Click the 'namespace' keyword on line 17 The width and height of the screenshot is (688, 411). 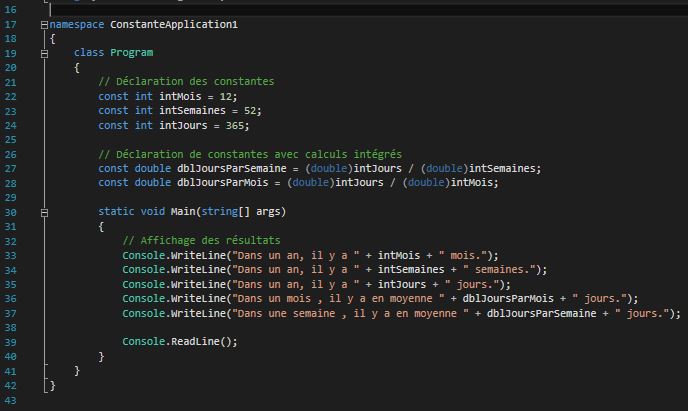tap(77, 25)
